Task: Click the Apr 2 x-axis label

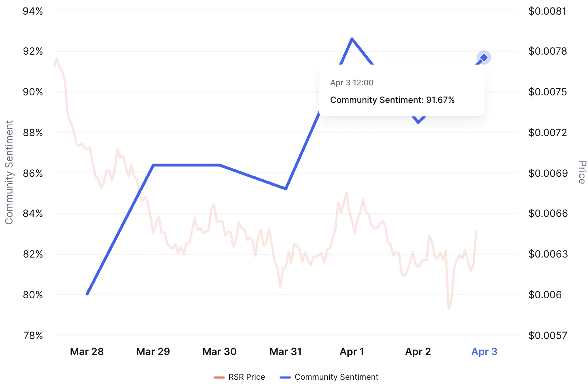Action: pos(418,351)
